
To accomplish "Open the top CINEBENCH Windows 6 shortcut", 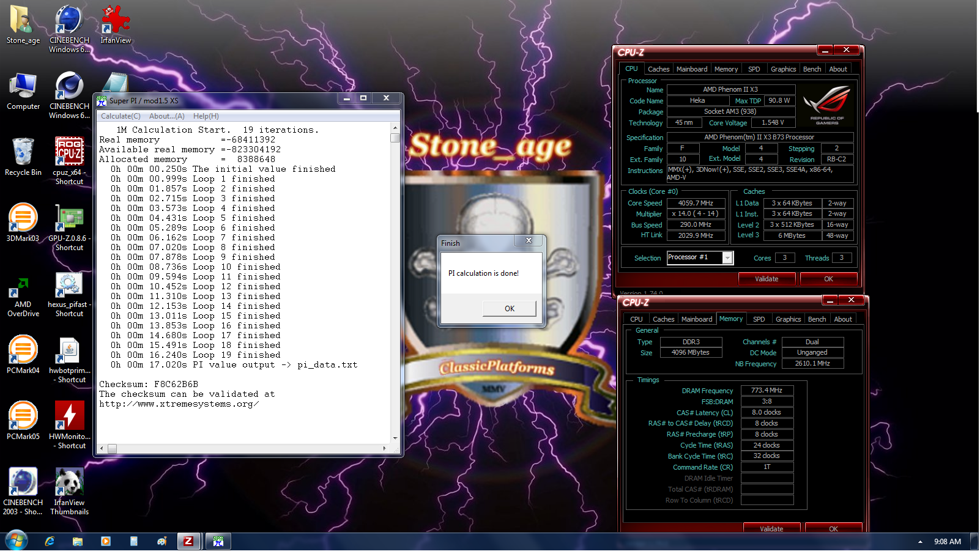I will 69,28.
